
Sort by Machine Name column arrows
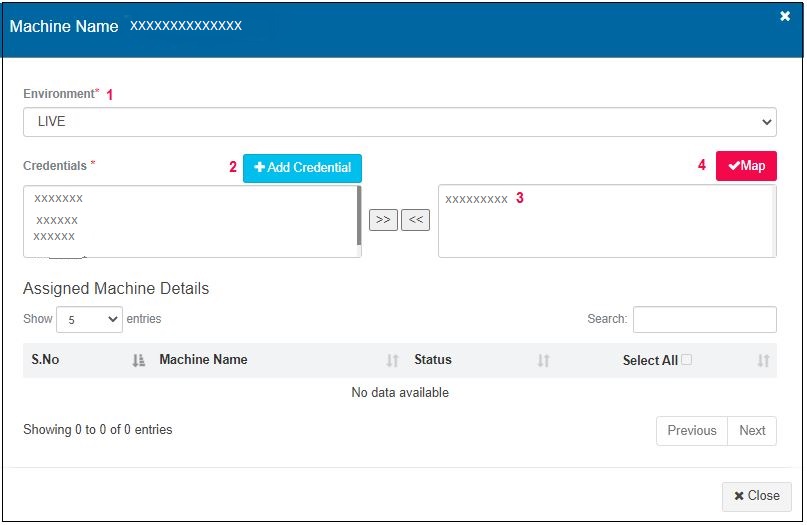392,361
